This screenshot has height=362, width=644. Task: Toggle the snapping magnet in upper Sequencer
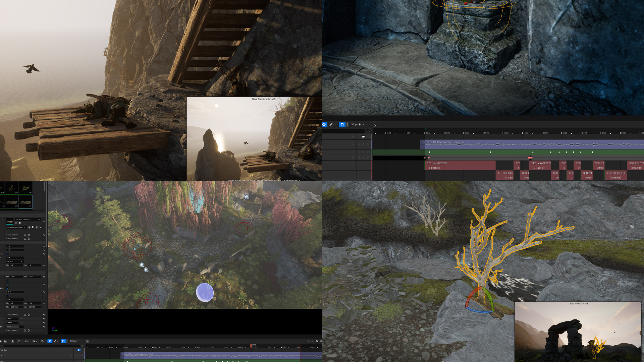342,124
